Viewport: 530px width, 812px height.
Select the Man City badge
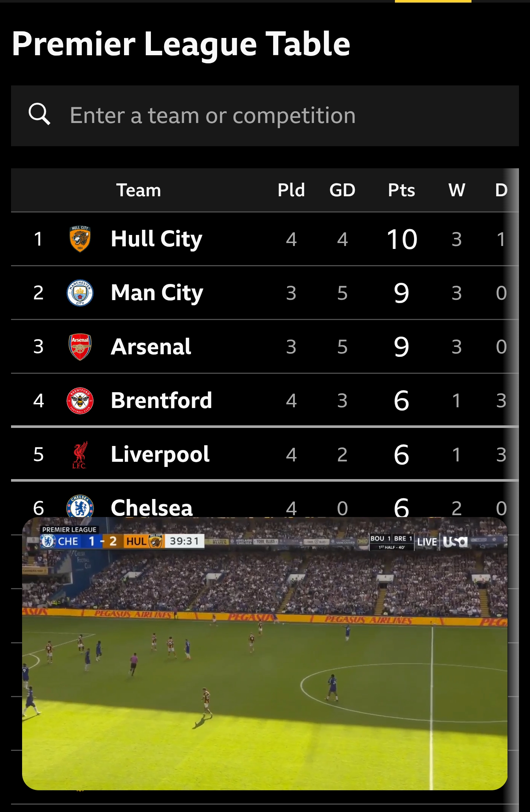pos(80,293)
